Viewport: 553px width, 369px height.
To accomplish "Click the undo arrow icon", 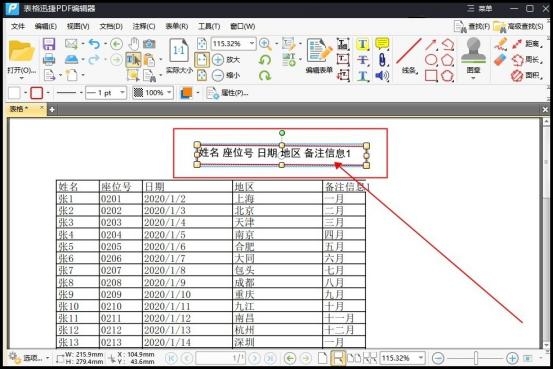I will coord(94,44).
